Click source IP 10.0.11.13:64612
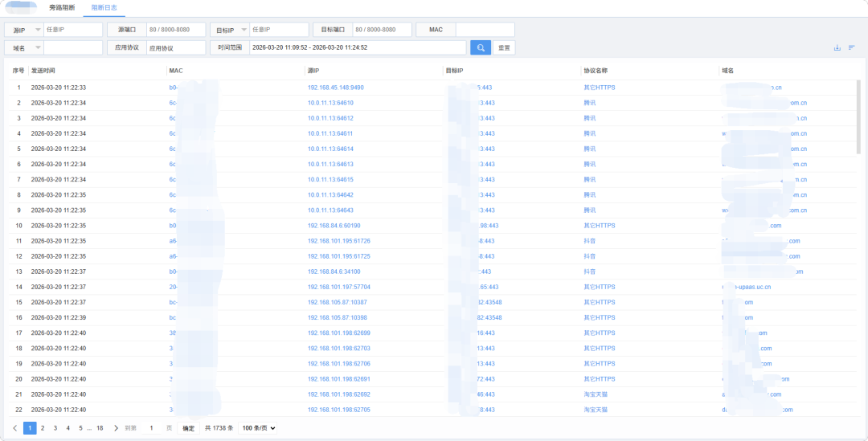The image size is (868, 441). click(x=330, y=118)
